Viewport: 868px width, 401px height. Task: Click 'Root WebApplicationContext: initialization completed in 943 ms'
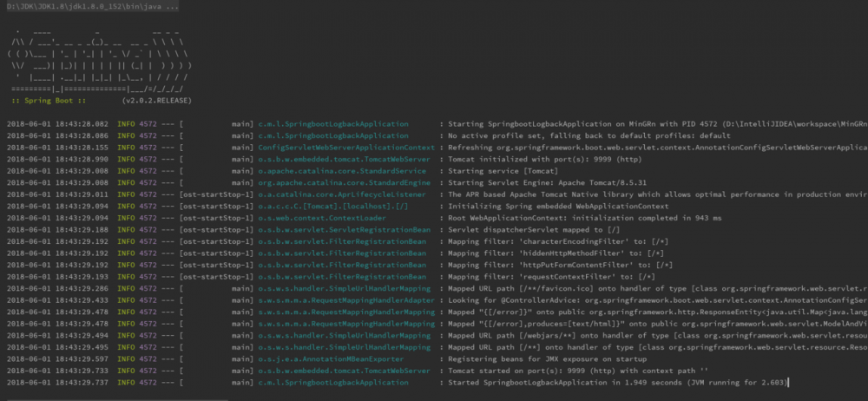pos(584,218)
